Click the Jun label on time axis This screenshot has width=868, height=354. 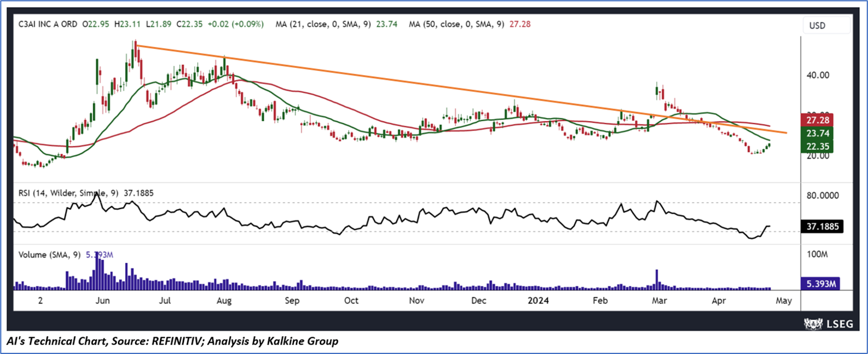[103, 300]
